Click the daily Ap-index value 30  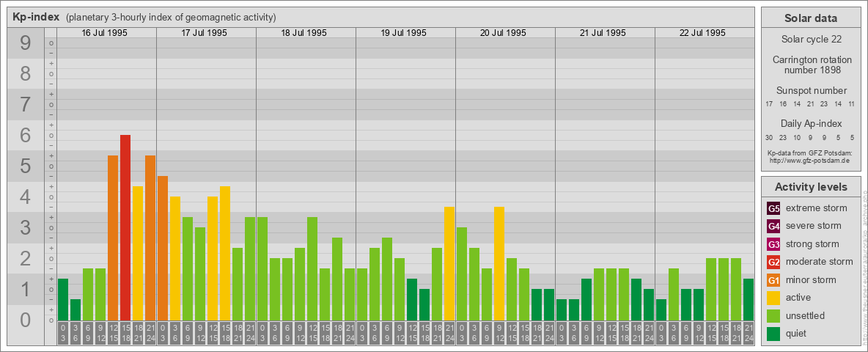click(769, 137)
